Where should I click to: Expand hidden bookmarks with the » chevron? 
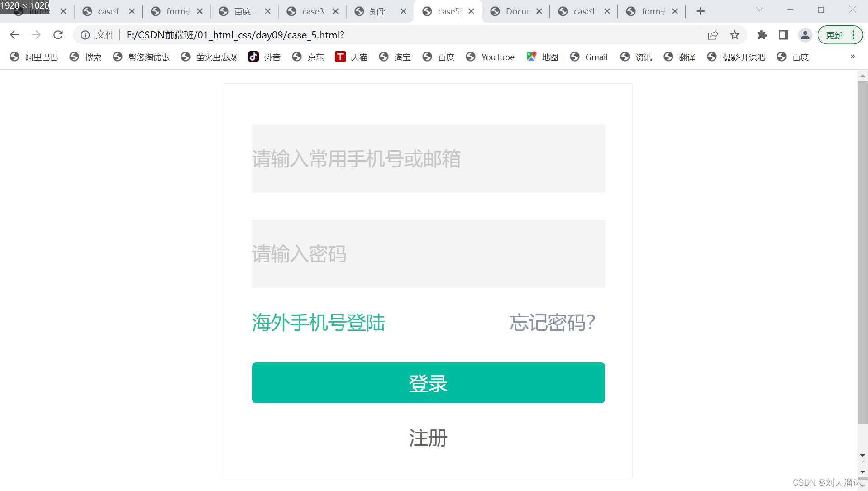click(x=853, y=57)
